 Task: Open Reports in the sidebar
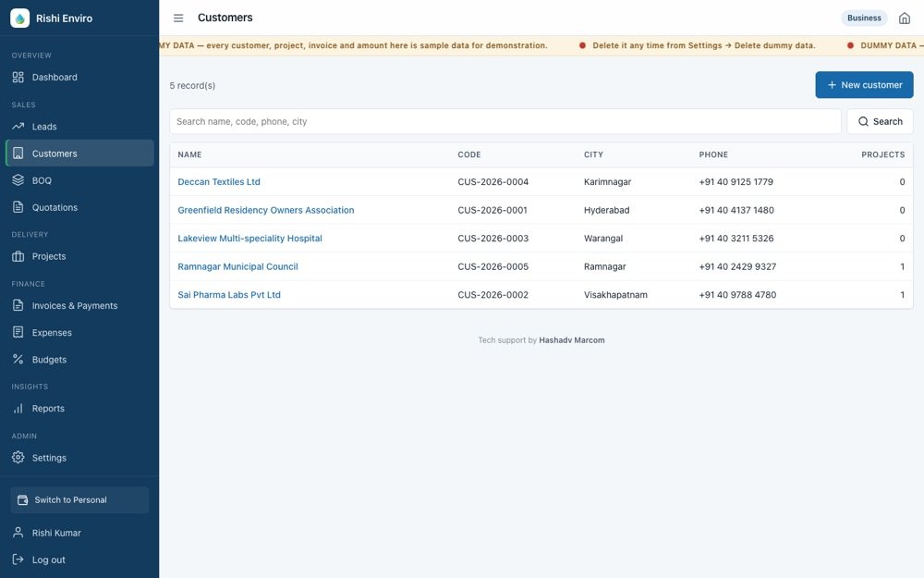tap(79, 408)
